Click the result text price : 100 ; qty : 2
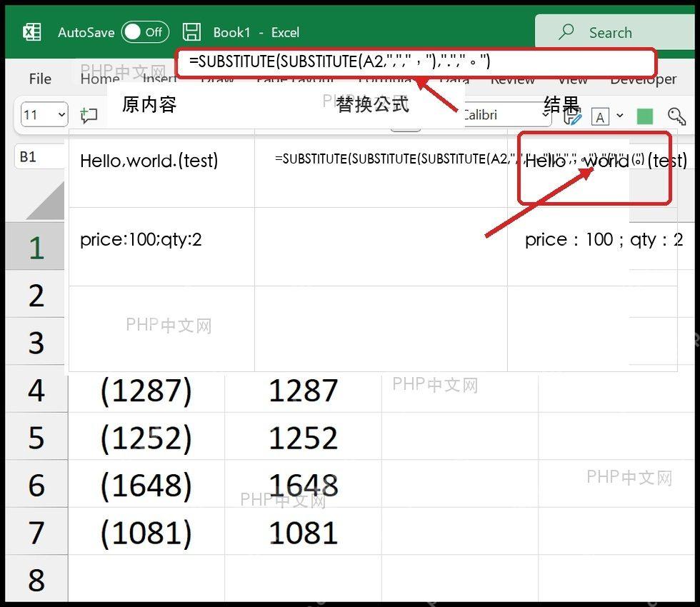The width and height of the screenshot is (700, 607). [x=604, y=240]
